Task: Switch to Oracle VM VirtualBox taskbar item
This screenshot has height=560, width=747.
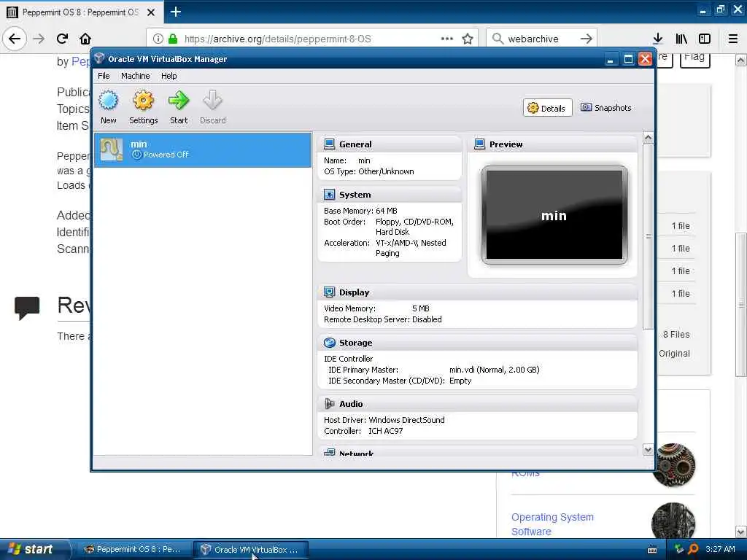Action: (251, 550)
